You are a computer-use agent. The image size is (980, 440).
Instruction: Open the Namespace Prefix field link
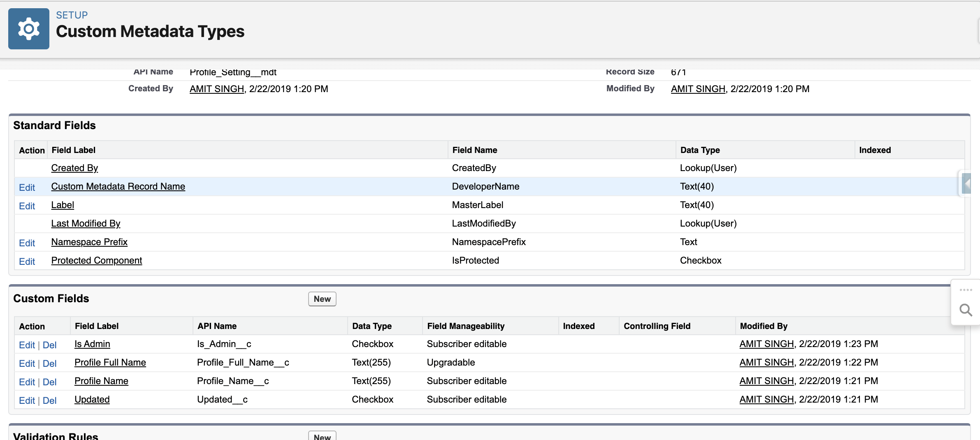click(89, 242)
